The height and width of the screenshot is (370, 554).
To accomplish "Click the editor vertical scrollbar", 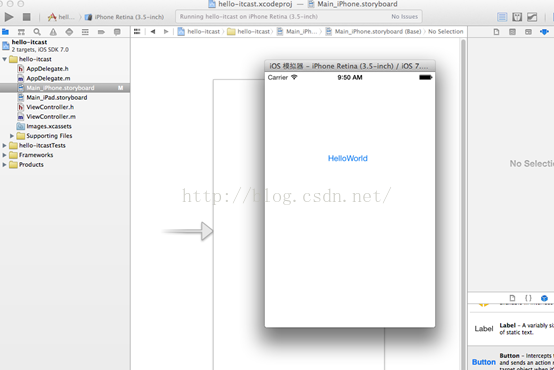I will (463, 204).
